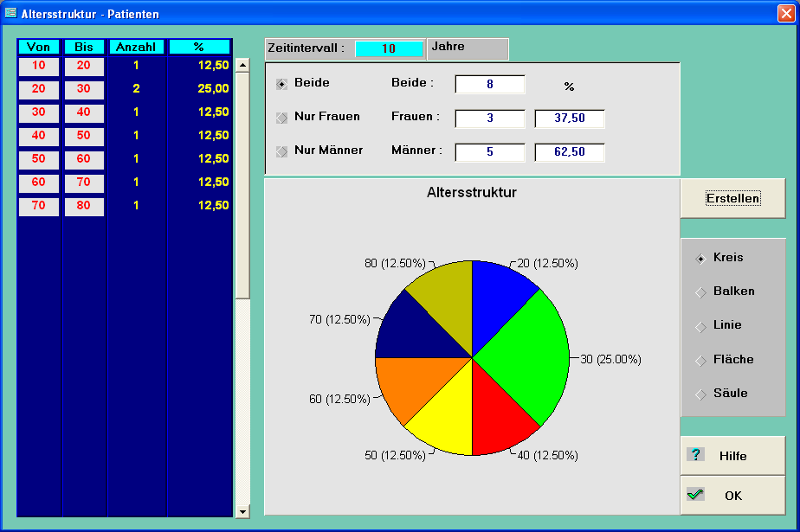This screenshot has height=532, width=800.
Task: Select the Nur Männer option
Action: (x=282, y=151)
